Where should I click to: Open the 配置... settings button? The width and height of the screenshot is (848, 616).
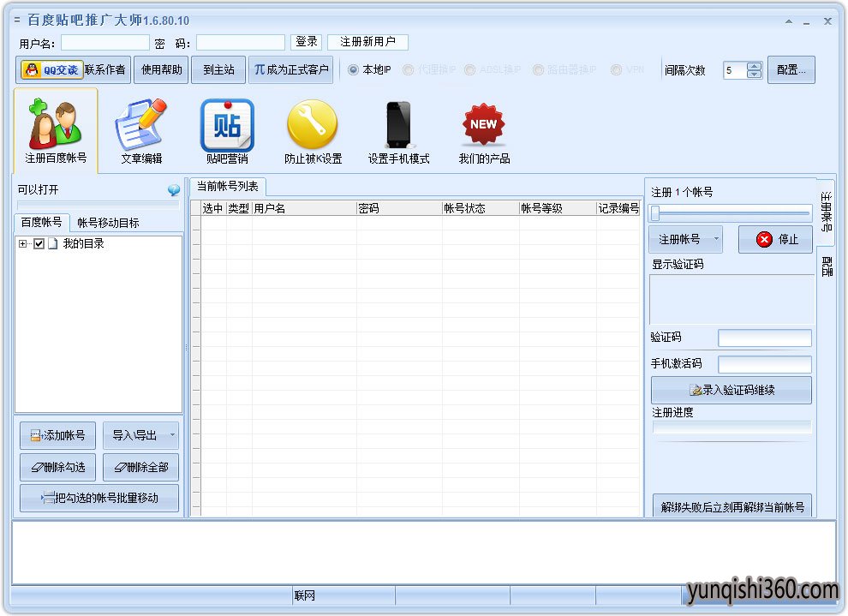click(791, 69)
